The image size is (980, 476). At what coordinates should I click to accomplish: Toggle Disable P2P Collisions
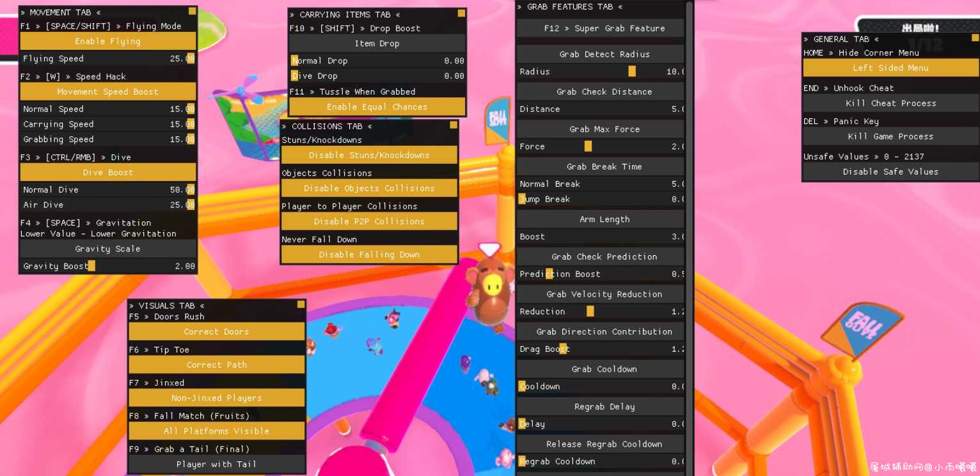(369, 221)
